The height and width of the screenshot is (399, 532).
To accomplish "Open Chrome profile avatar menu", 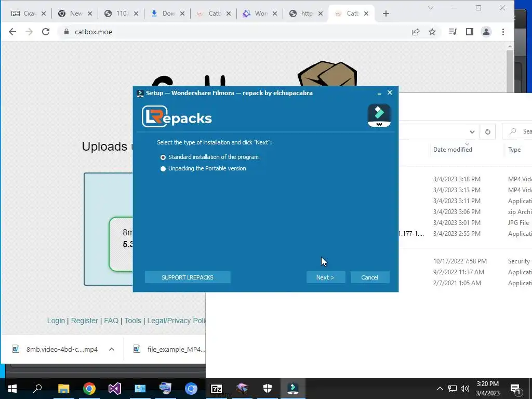I will 486,32.
